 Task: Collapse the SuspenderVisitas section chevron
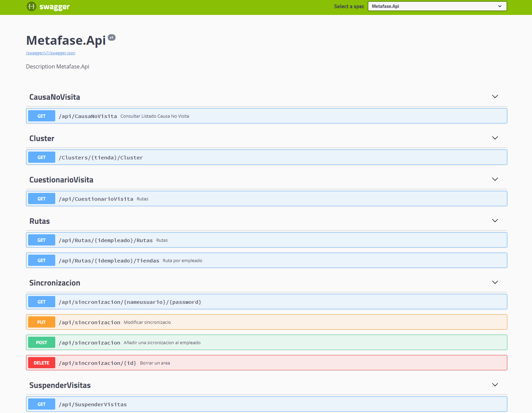(495, 385)
